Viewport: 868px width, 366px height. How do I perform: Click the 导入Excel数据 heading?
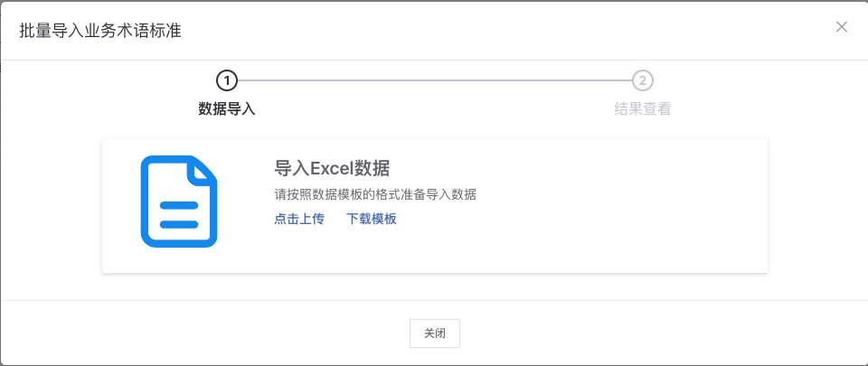pyautogui.click(x=332, y=167)
